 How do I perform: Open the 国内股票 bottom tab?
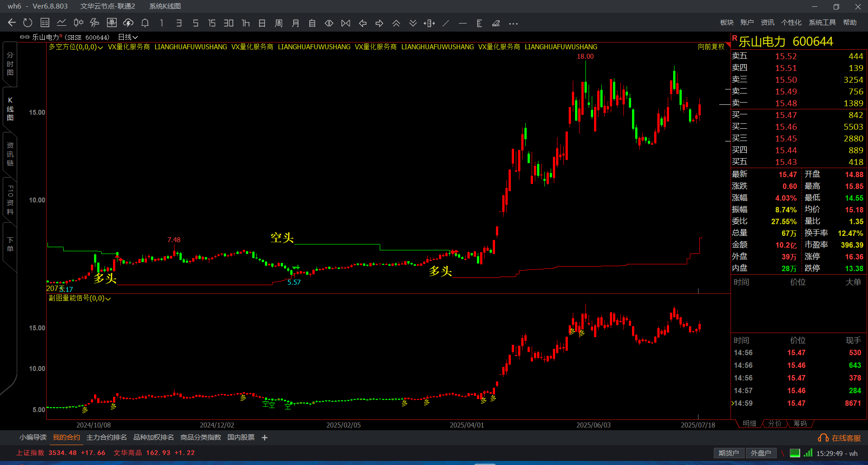coord(241,437)
